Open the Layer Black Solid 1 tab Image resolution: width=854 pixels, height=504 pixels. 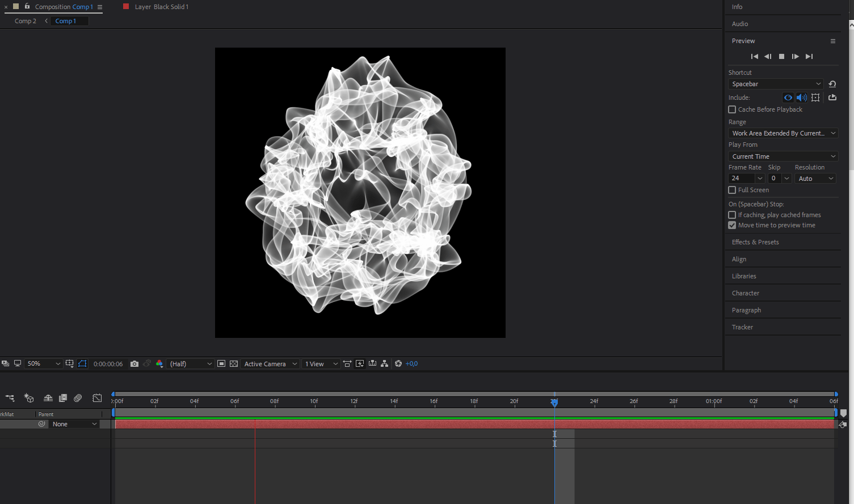[x=161, y=7]
